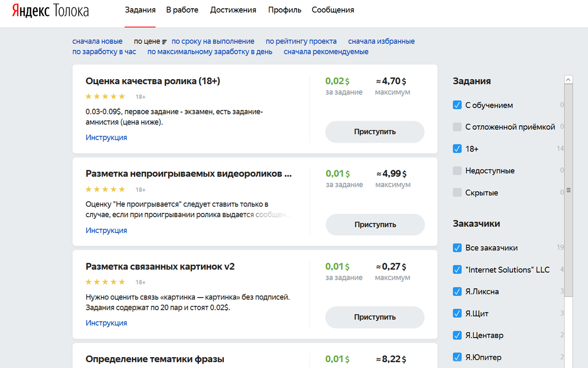Disable the "18+" filter checkbox
Viewport: 588px width, 368px height.
(457, 149)
